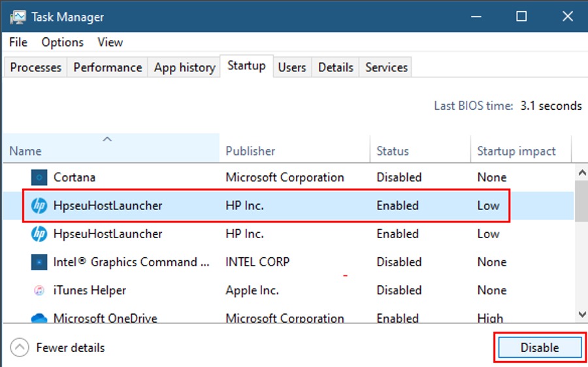Switch to the Processes tab
588x367 pixels.
[x=36, y=67]
